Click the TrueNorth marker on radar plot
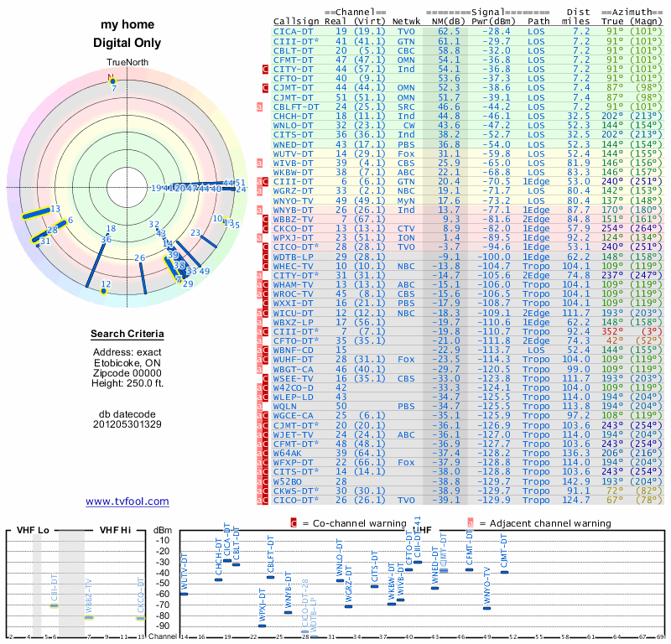The width and height of the screenshot is (671, 644). tap(111, 78)
